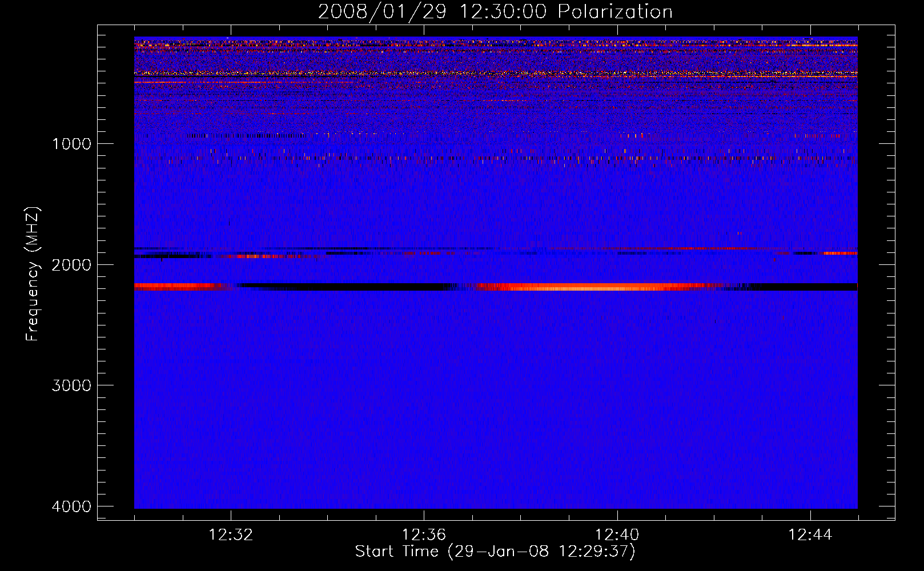Click the plot title '2008/01/29 12:30:00 Polarization'
The image size is (924, 571).
tap(495, 12)
